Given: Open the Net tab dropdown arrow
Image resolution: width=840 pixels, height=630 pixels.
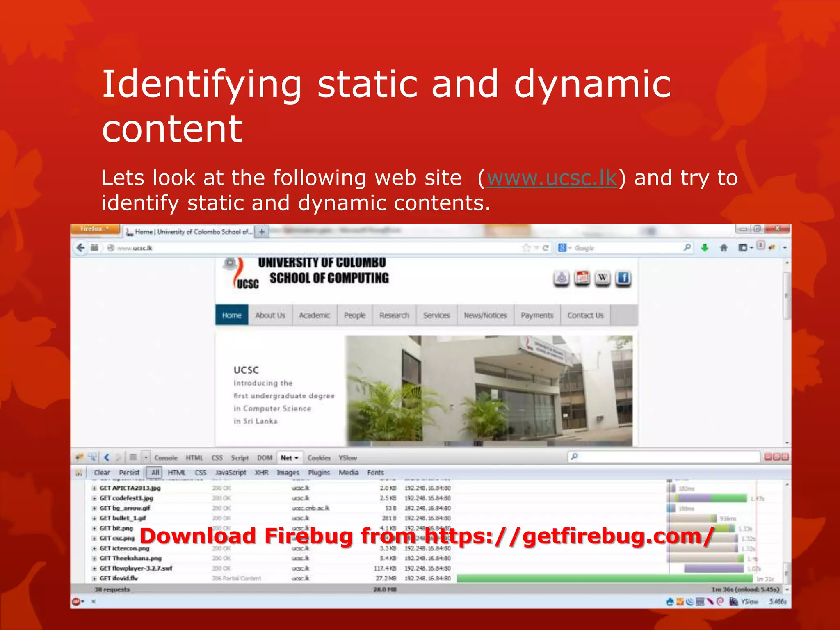Looking at the screenshot, I should click(x=297, y=458).
